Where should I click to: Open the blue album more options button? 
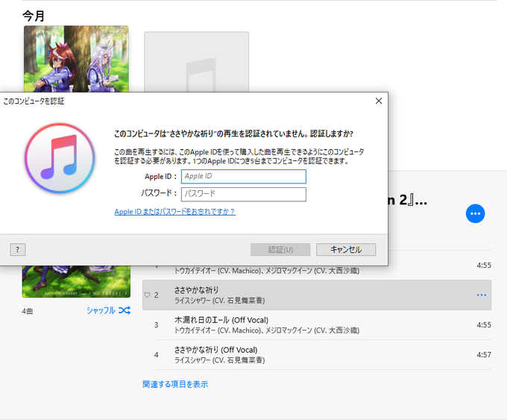[476, 213]
